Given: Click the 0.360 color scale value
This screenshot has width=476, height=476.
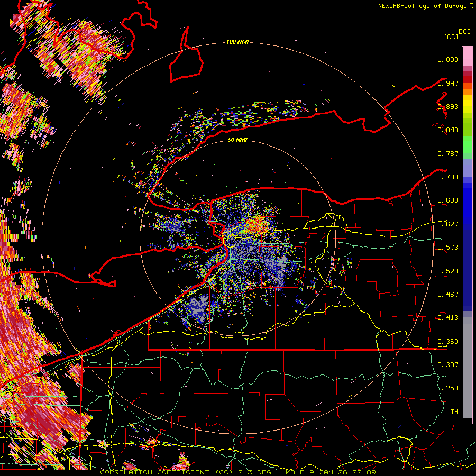Looking at the screenshot, I should tap(448, 342).
